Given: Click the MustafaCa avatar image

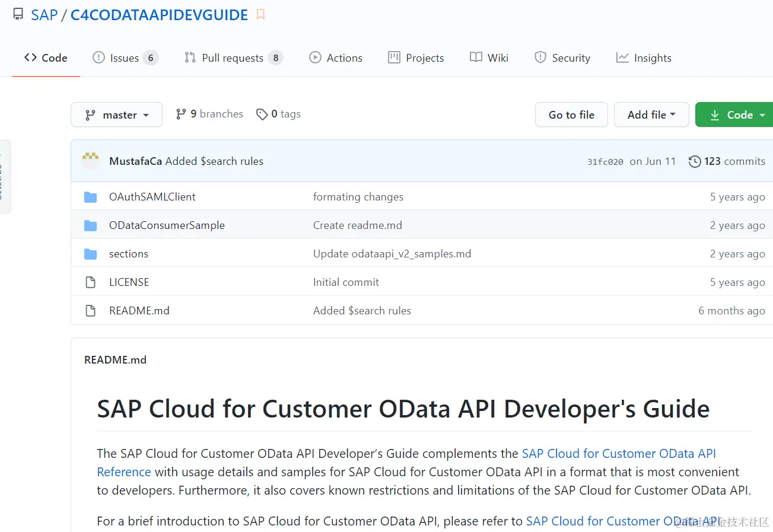Looking at the screenshot, I should point(91,161).
